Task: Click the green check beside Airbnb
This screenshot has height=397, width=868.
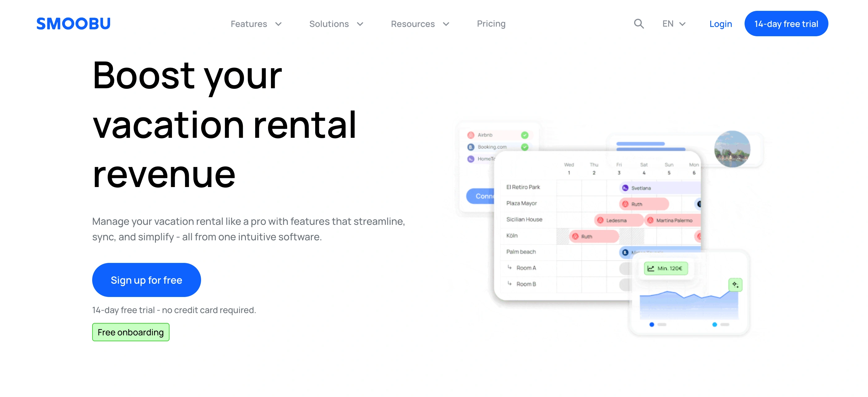Action: click(x=525, y=135)
